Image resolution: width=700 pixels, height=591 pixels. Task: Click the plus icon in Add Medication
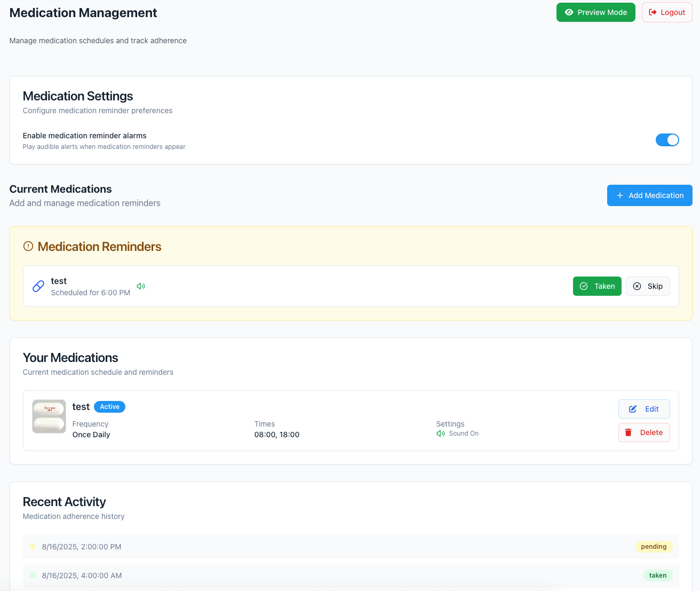tap(620, 195)
